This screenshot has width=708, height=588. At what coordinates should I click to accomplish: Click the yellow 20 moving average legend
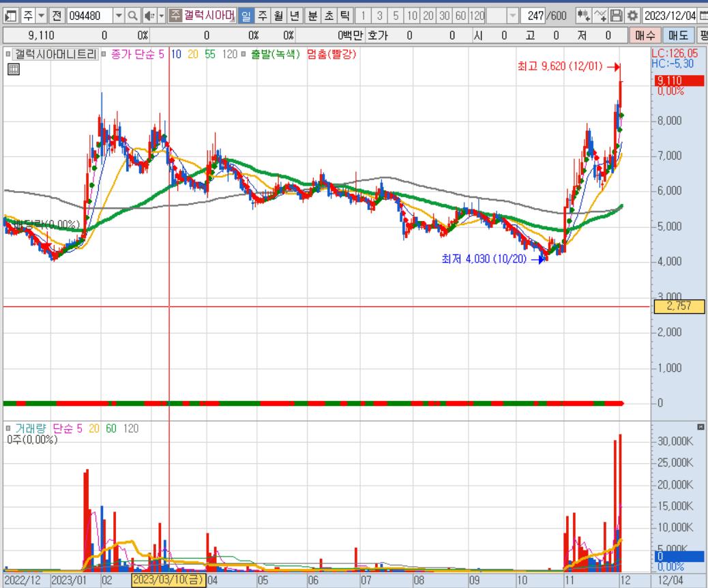tap(193, 55)
